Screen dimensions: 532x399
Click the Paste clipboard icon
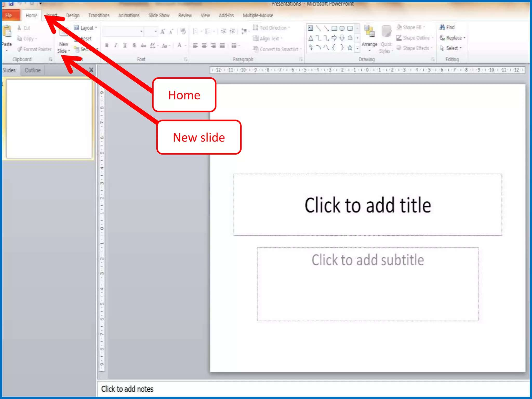[x=7, y=32]
